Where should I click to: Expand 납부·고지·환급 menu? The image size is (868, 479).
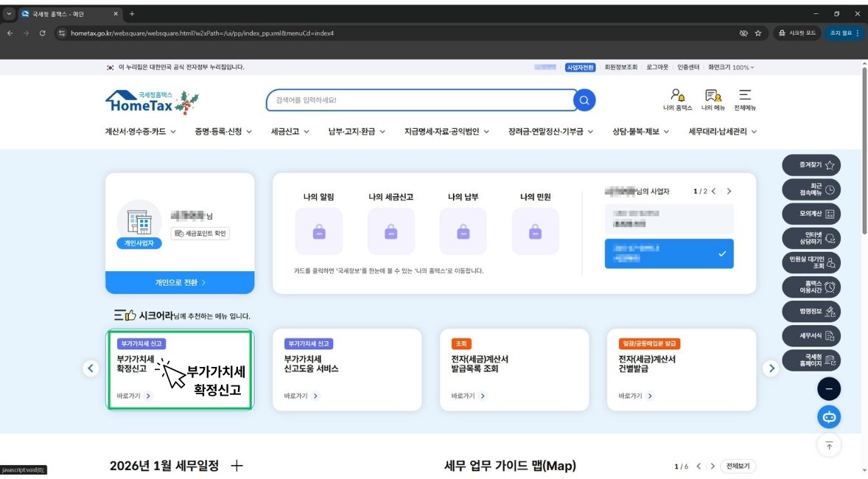click(357, 132)
